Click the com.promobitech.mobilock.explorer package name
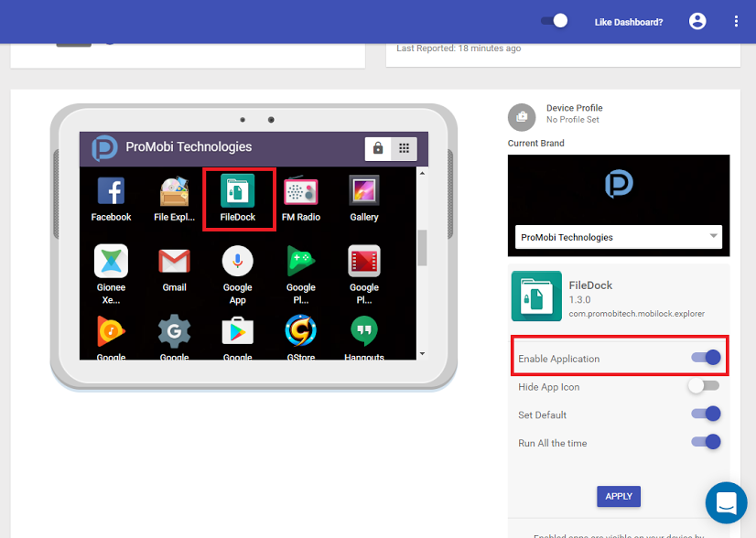Screen dimensions: 756x538 pyautogui.click(x=636, y=314)
